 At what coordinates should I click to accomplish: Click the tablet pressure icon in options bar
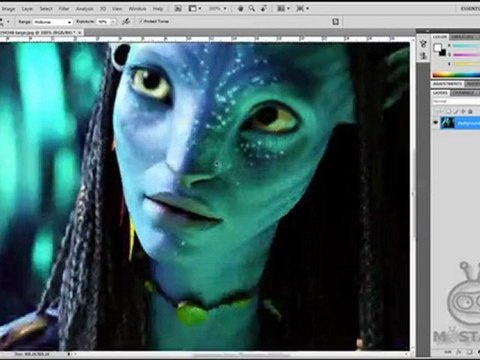(335, 22)
